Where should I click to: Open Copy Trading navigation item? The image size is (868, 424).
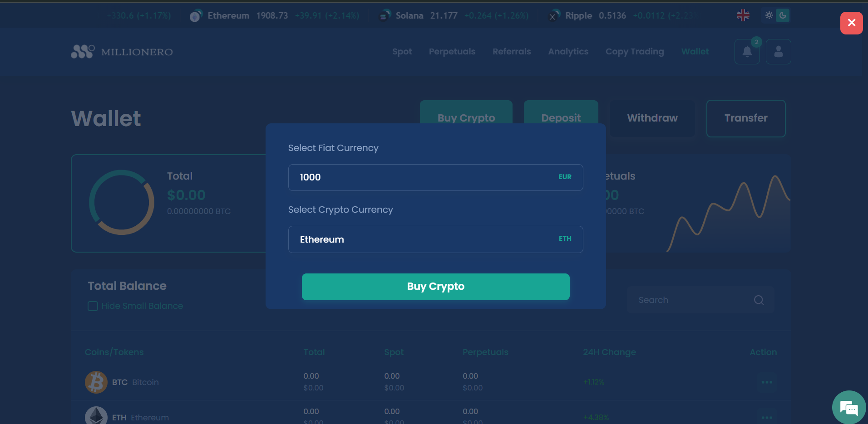point(634,52)
